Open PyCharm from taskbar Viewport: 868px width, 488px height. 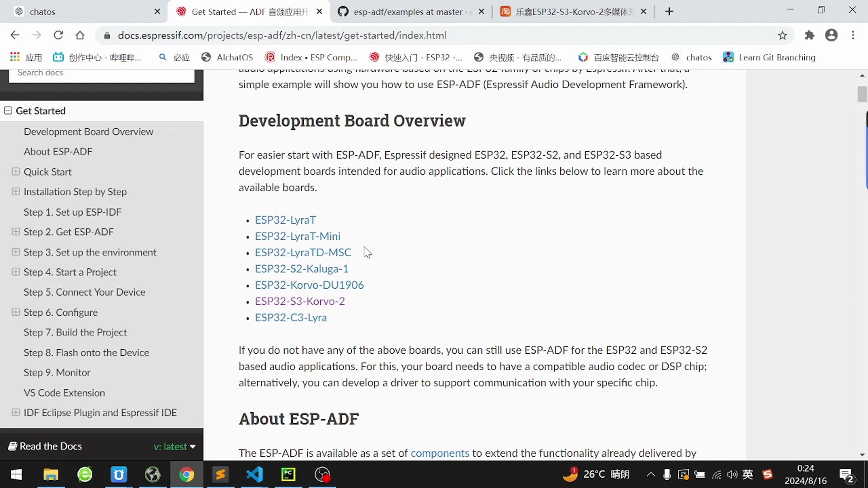(288, 474)
